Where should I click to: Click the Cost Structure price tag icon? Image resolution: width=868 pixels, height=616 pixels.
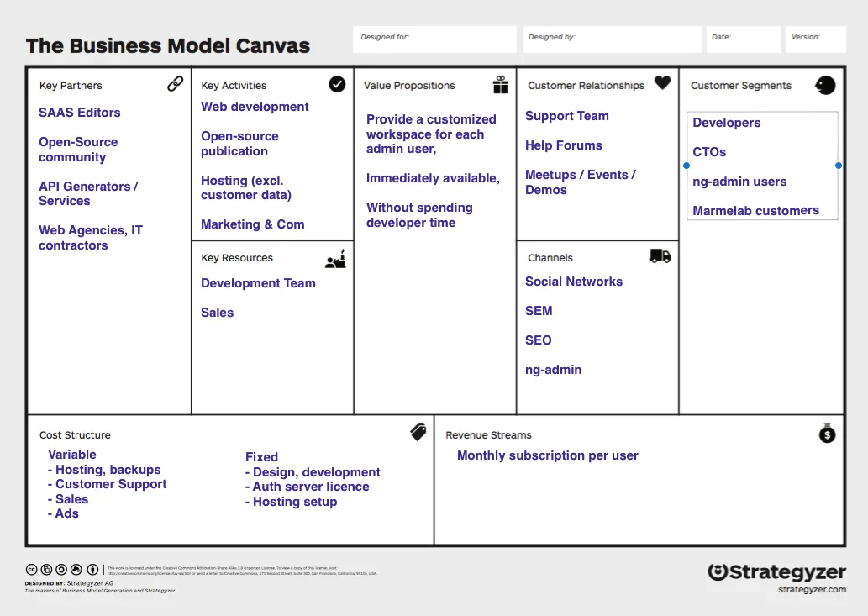[418, 432]
